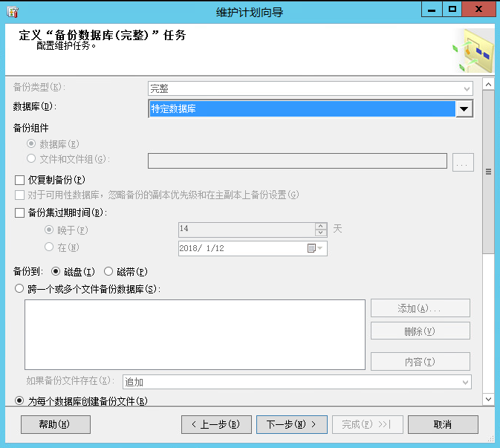
Task: Select the 磁盘 radio button
Action: point(56,271)
